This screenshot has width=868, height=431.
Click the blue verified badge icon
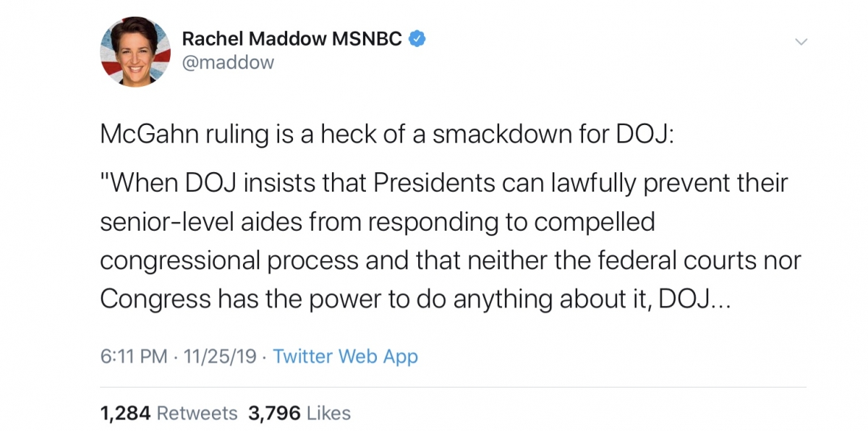(x=417, y=39)
